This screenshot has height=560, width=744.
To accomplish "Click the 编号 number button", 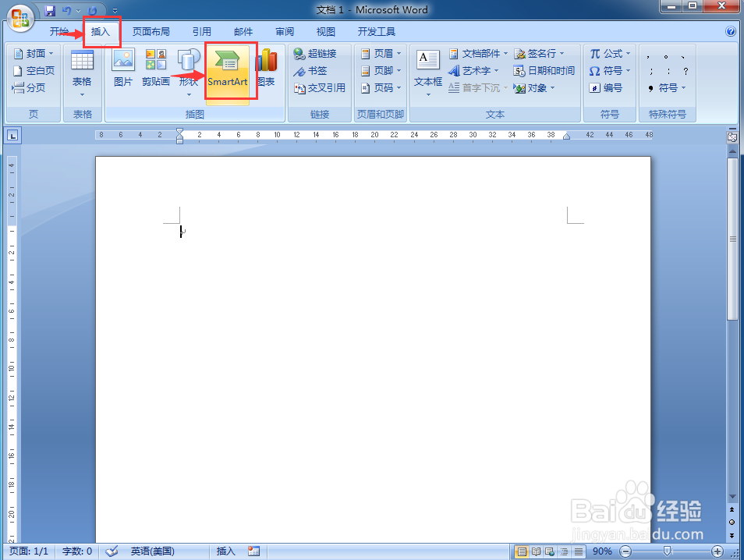I will (x=605, y=88).
